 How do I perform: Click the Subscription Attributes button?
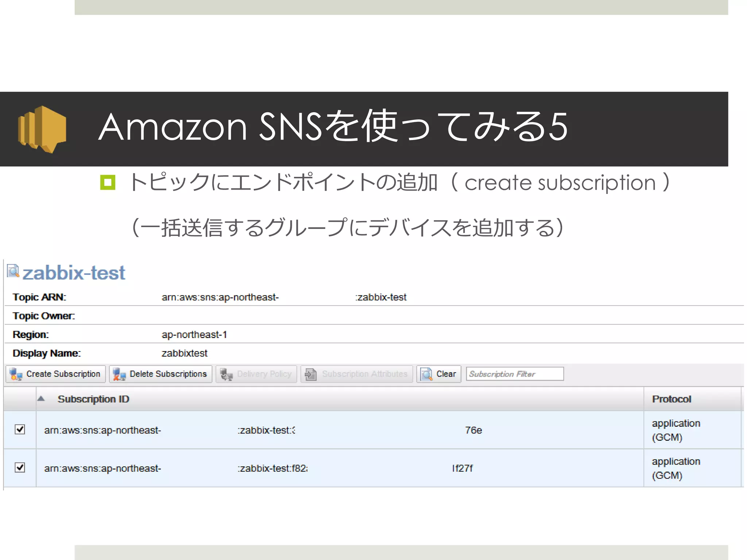click(x=357, y=374)
